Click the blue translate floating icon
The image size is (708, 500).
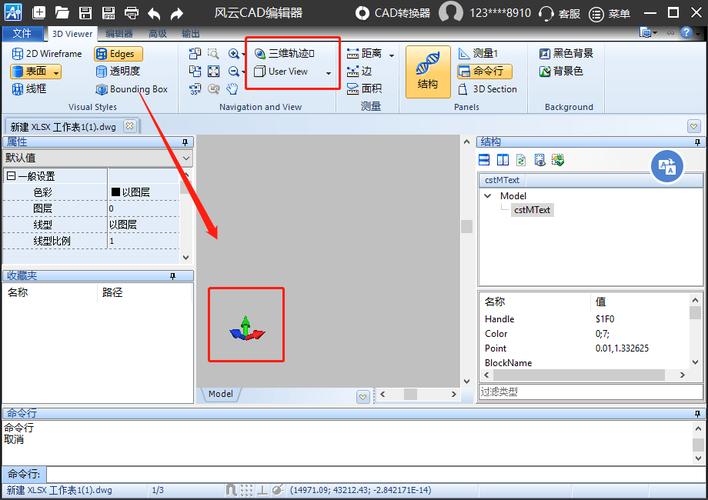pos(667,166)
